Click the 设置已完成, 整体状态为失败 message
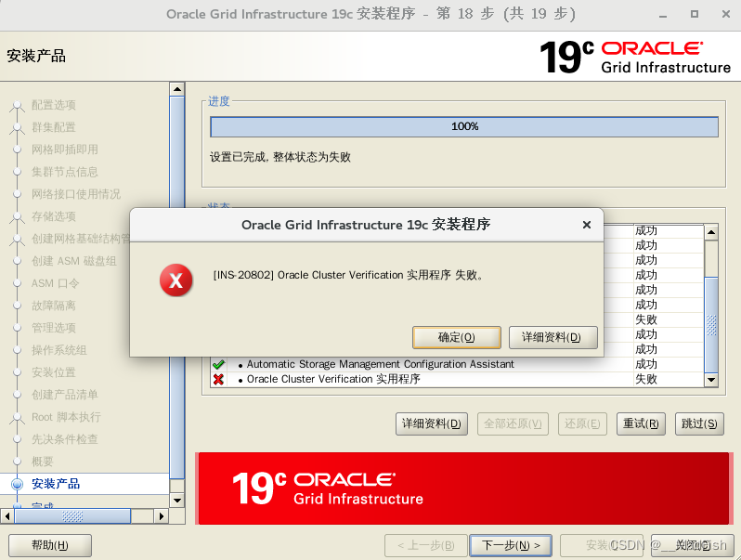Viewport: 741px width, 560px height. click(x=280, y=157)
